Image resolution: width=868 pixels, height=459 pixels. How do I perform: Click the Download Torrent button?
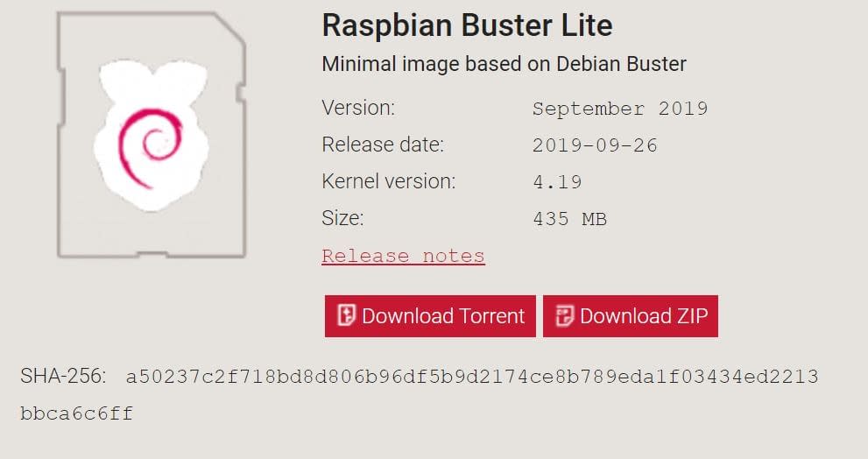click(x=430, y=316)
